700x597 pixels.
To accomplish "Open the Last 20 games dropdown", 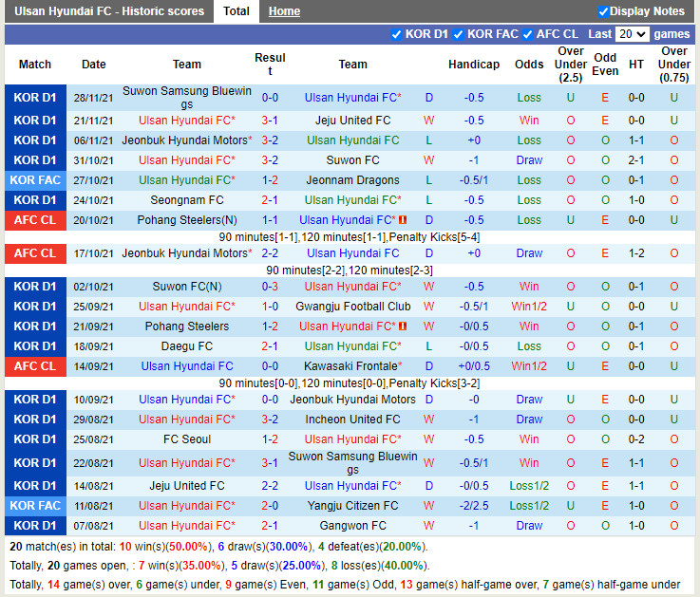I will [x=632, y=34].
